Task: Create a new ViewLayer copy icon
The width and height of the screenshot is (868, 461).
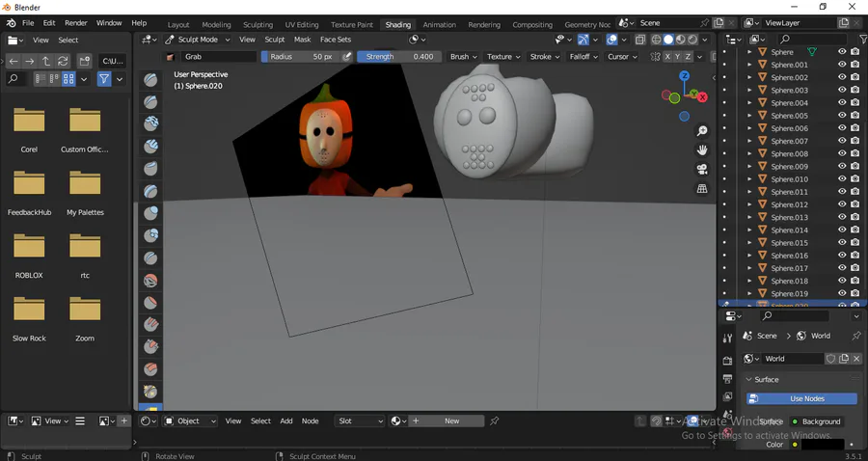Action: pos(844,23)
